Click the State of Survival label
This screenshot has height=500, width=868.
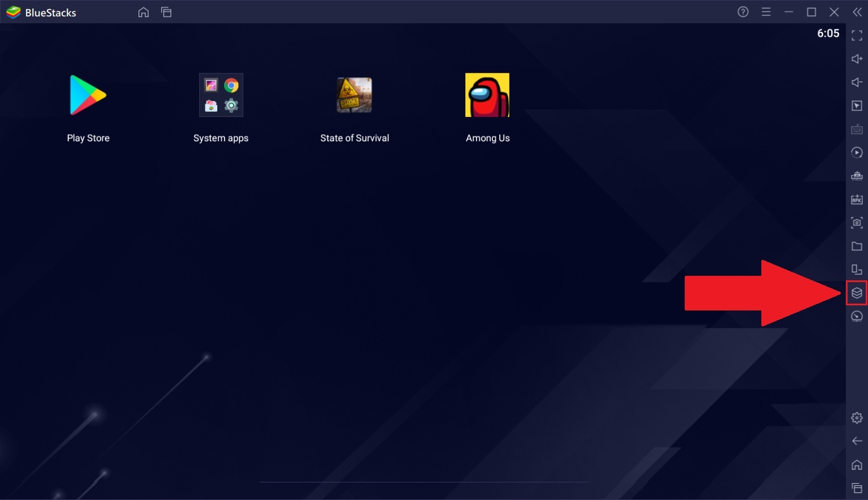tap(355, 138)
